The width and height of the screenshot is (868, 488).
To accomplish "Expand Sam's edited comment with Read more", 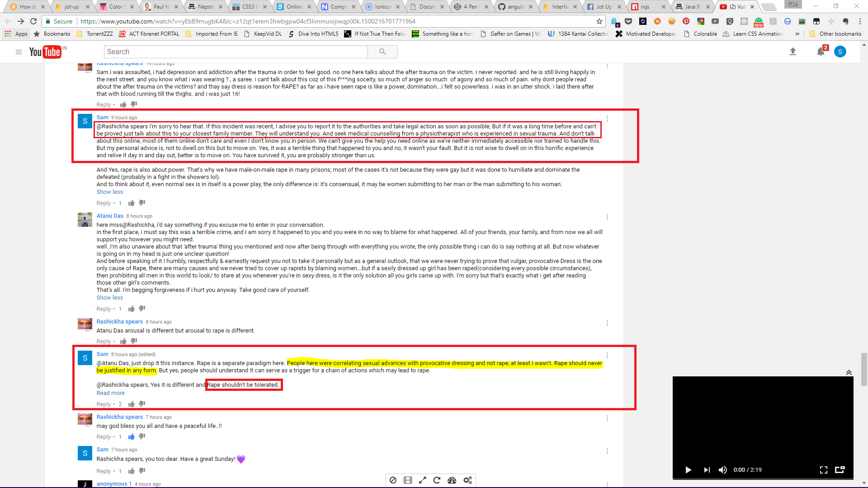I will point(110,393).
